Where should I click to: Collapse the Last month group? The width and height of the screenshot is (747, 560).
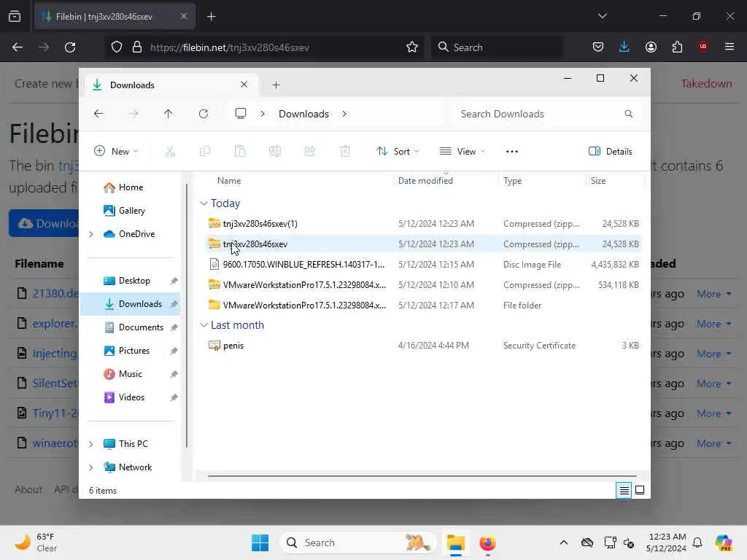pyautogui.click(x=204, y=325)
